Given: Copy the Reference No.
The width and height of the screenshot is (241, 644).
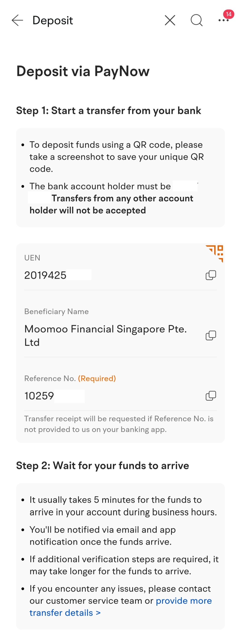Looking at the screenshot, I should (x=210, y=396).
